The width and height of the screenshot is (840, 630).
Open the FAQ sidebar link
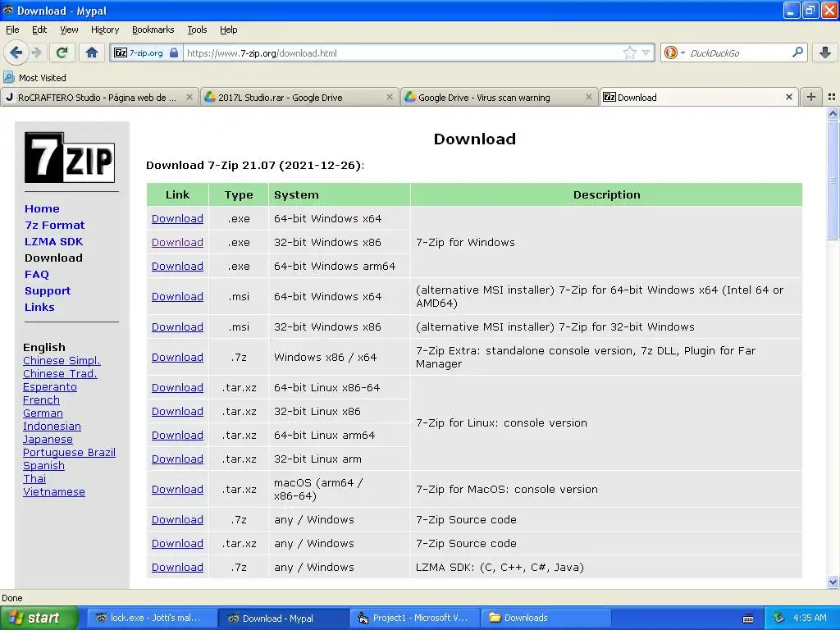(x=36, y=275)
